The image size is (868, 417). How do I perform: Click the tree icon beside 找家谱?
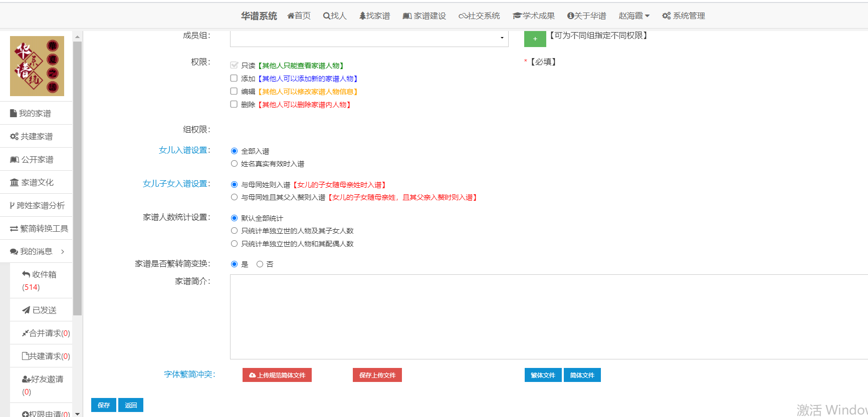pos(362,16)
